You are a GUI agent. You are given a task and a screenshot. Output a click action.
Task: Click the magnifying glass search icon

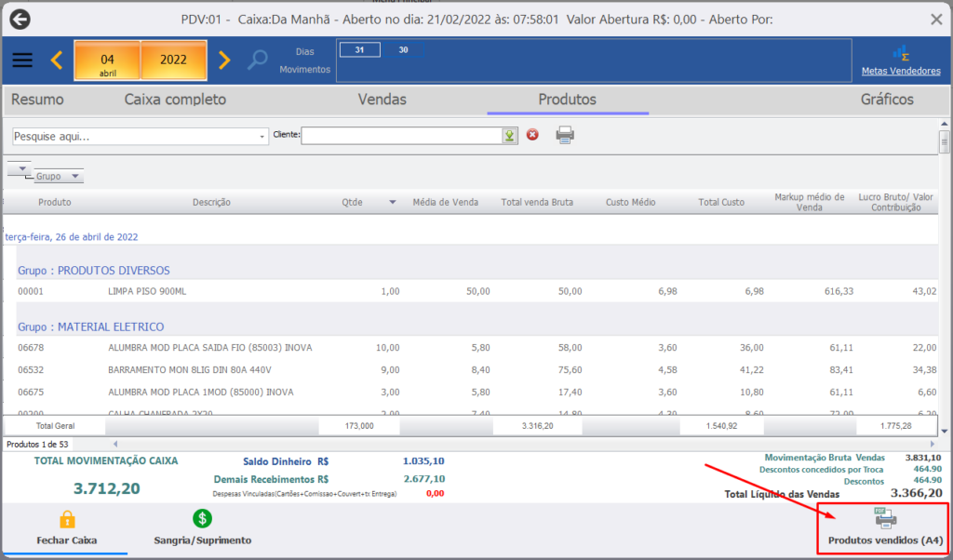258,60
